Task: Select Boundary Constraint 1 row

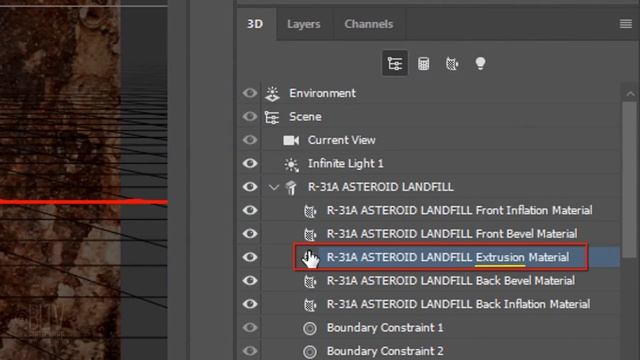Action: [441, 328]
